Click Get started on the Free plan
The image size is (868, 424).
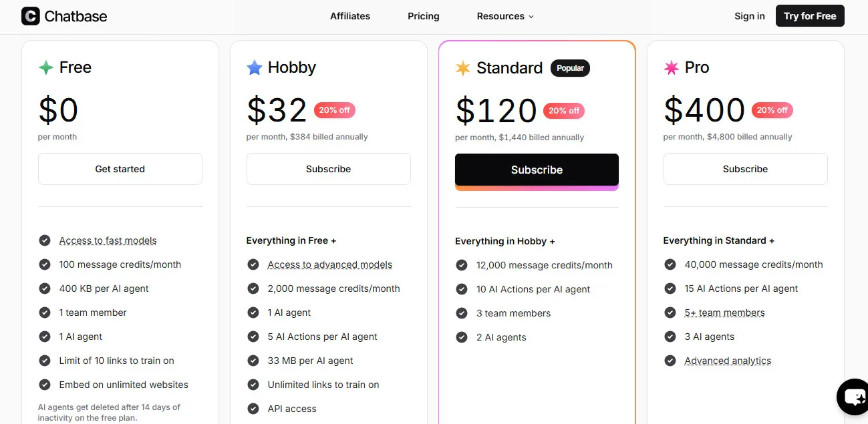pyautogui.click(x=120, y=169)
